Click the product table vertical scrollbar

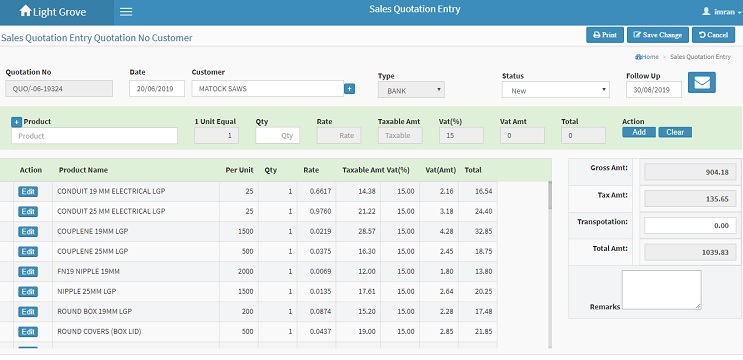[550, 264]
